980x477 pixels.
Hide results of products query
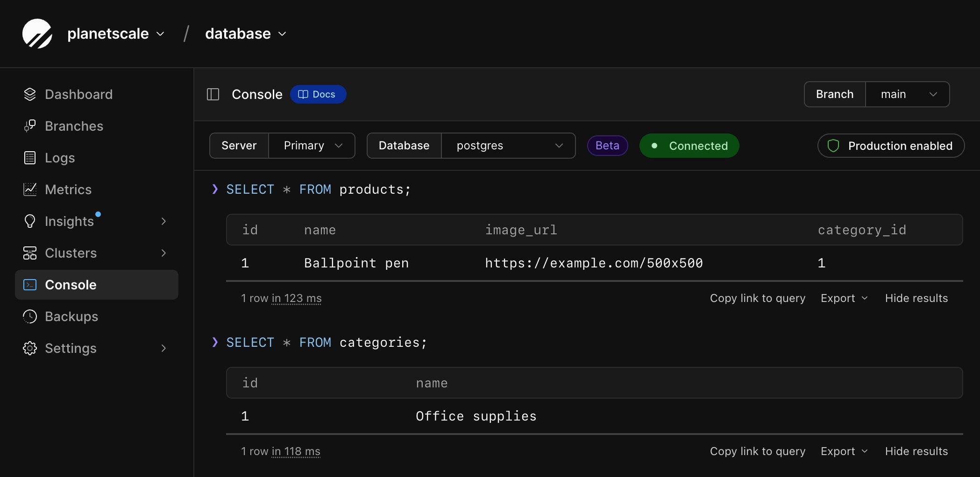pyautogui.click(x=916, y=298)
